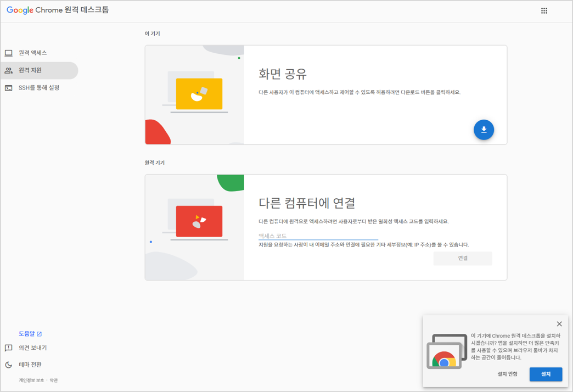
Task: Select the SSH를 통해 설정 terminal icon
Action: [9, 87]
